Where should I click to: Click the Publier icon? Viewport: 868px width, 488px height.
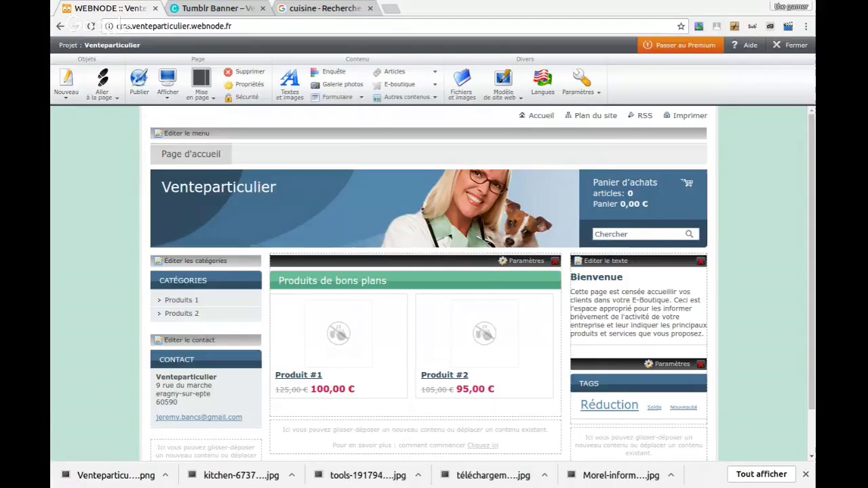pyautogui.click(x=139, y=78)
